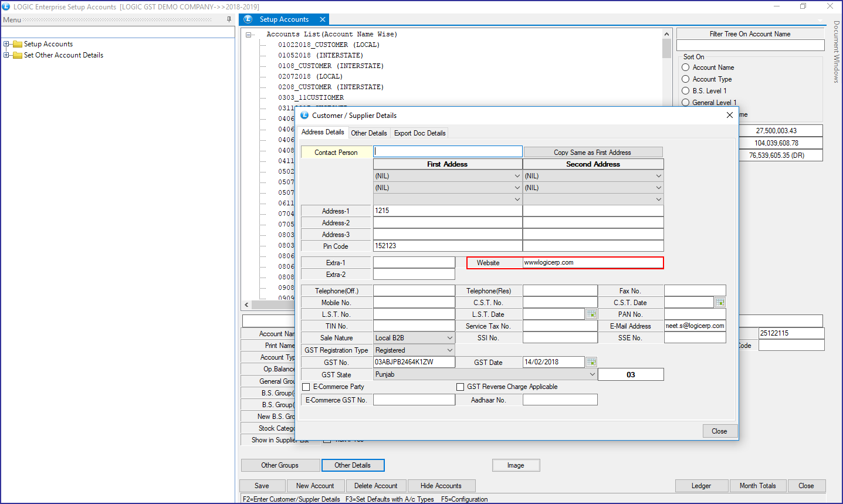Enable E-Commerce Party checkbox
The height and width of the screenshot is (504, 843).
[x=306, y=387]
